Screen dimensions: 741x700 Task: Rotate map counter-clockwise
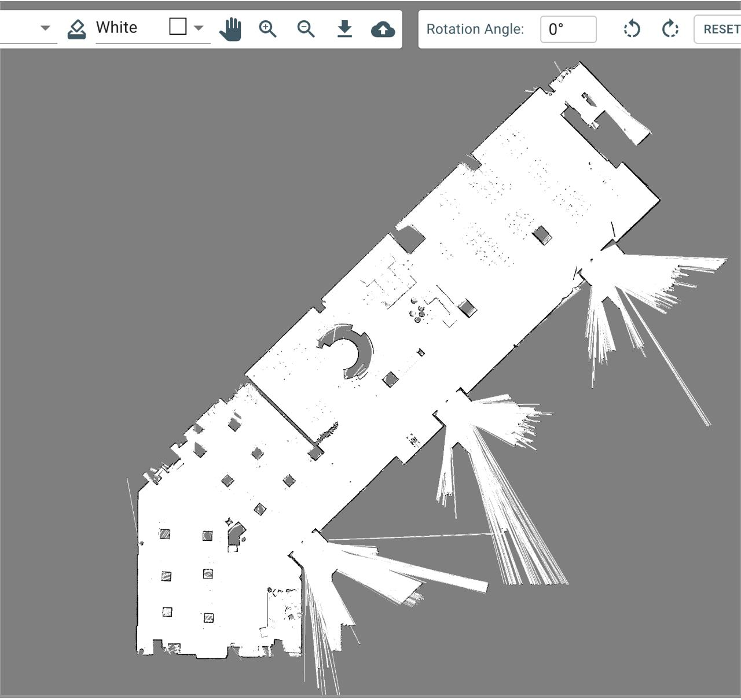click(632, 29)
